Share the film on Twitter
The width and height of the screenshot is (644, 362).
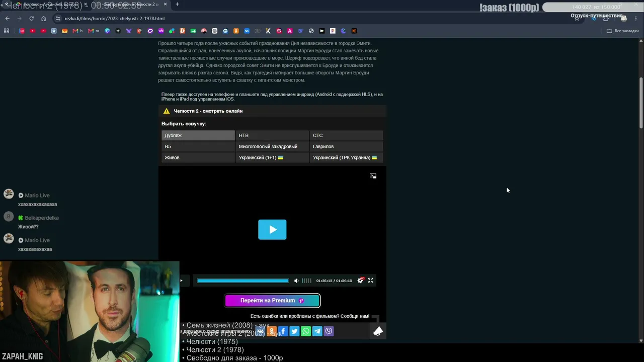[294, 331]
